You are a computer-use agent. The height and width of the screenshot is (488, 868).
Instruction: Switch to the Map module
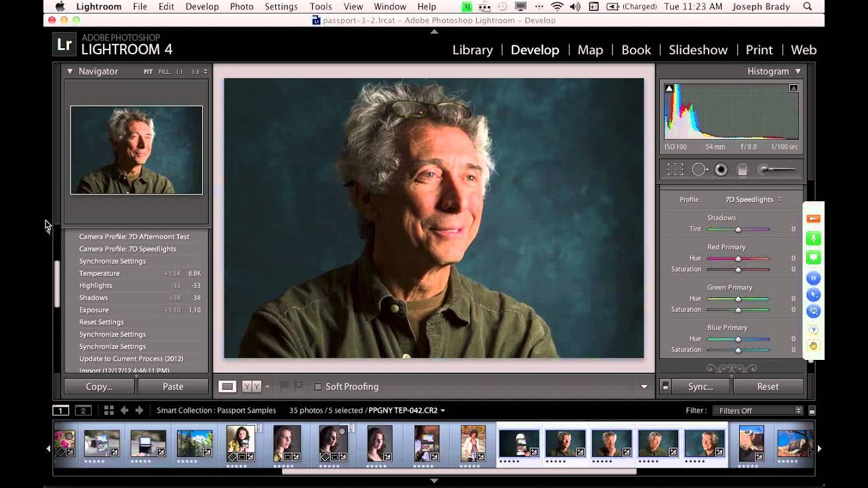[x=590, y=50]
